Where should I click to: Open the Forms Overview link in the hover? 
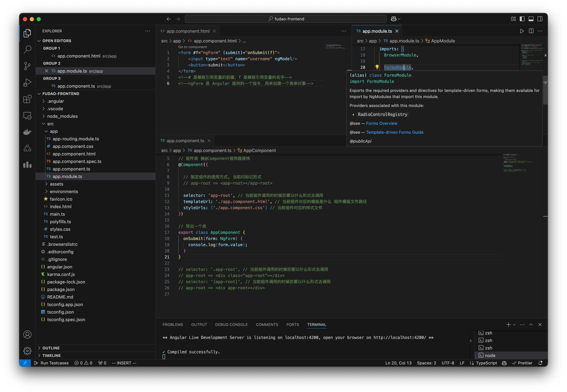(x=381, y=123)
